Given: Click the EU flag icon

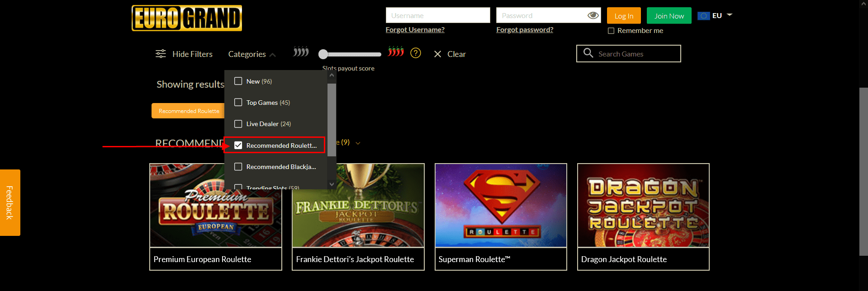Looking at the screenshot, I should 703,16.
